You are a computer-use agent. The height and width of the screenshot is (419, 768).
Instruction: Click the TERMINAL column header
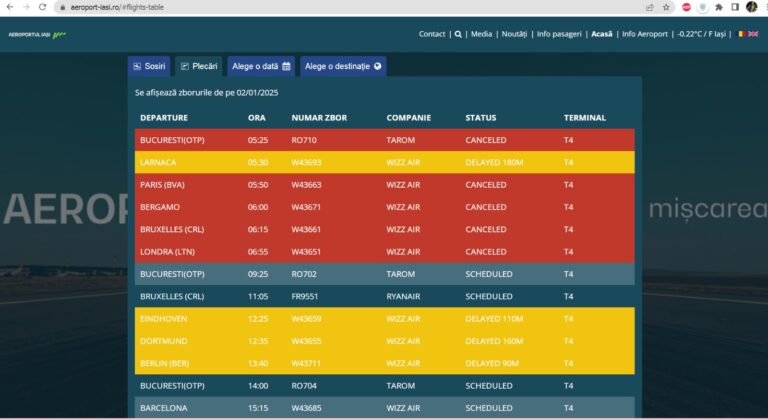tap(585, 118)
